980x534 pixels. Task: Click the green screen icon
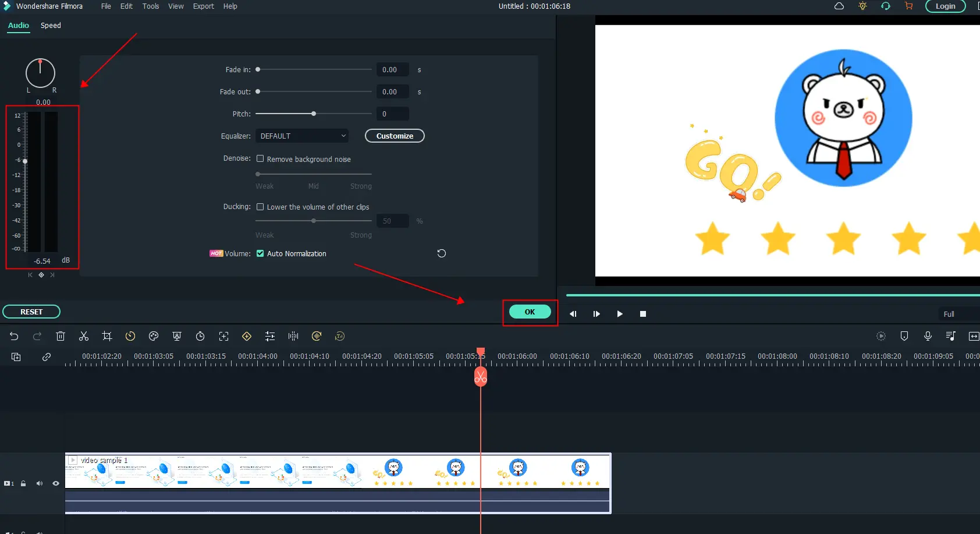pos(177,336)
